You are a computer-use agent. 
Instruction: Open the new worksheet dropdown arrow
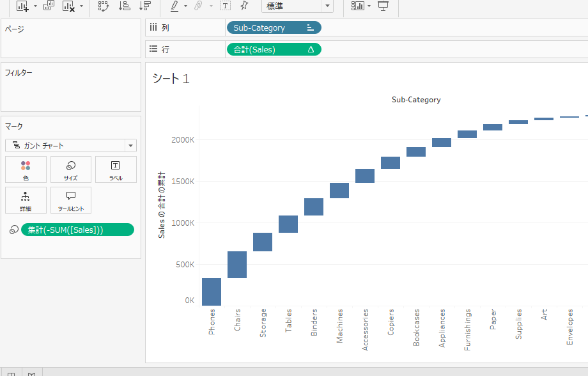[x=35, y=6]
